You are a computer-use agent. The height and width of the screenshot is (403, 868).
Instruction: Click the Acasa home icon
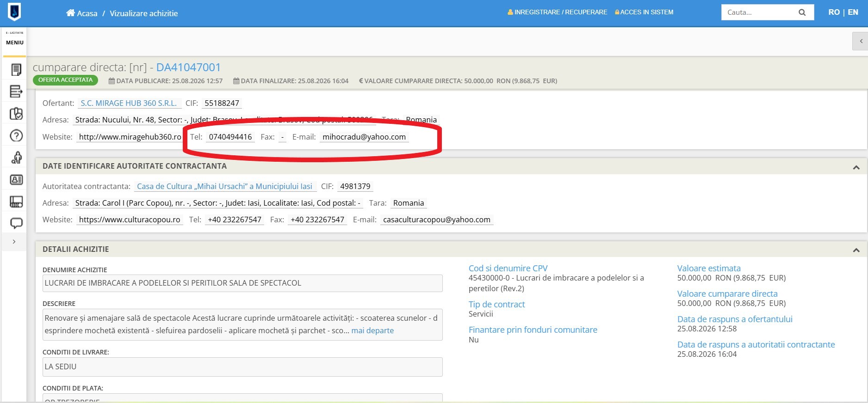[70, 13]
